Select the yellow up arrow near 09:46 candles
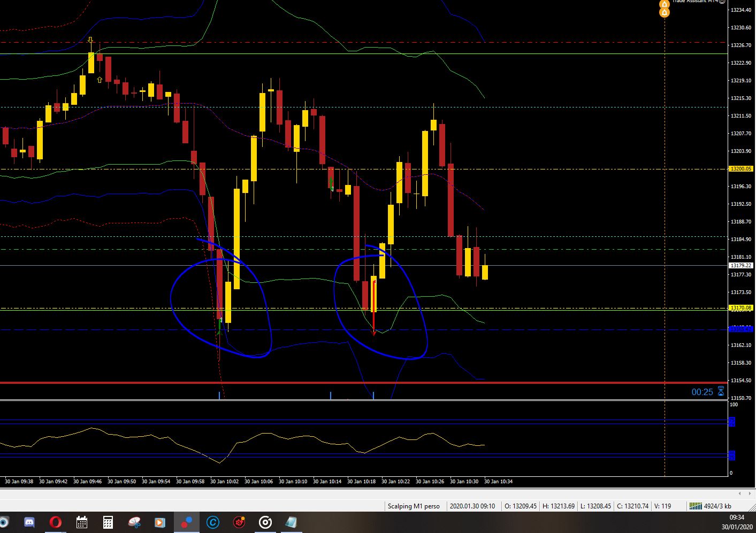756x533 pixels. (x=100, y=80)
